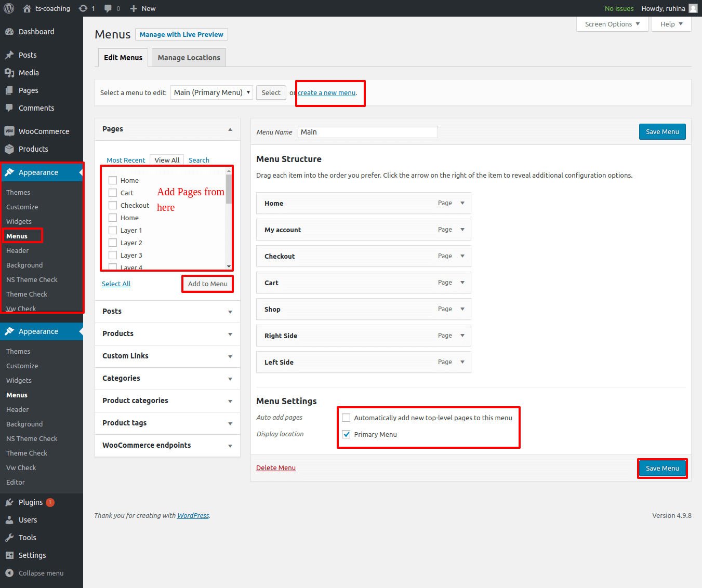Screen dimensions: 702x588
Task: Expand the Custom Links panel
Action: point(230,356)
